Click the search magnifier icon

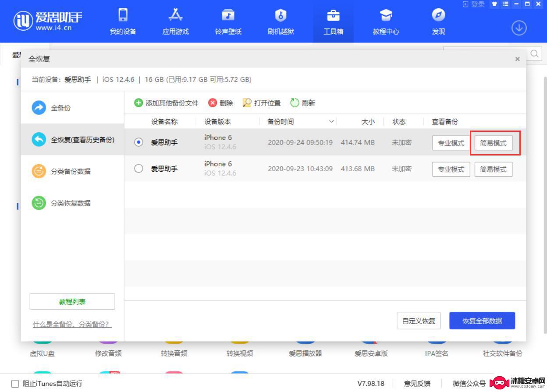click(x=535, y=54)
